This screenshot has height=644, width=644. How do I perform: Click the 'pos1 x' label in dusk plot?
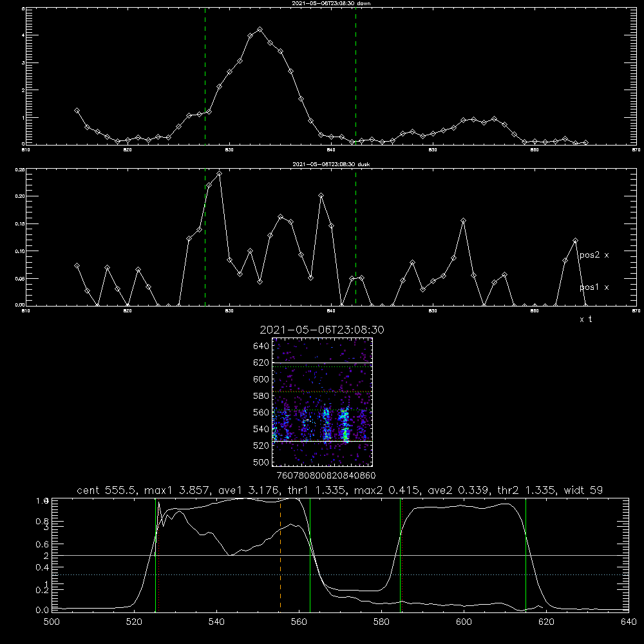point(594,287)
